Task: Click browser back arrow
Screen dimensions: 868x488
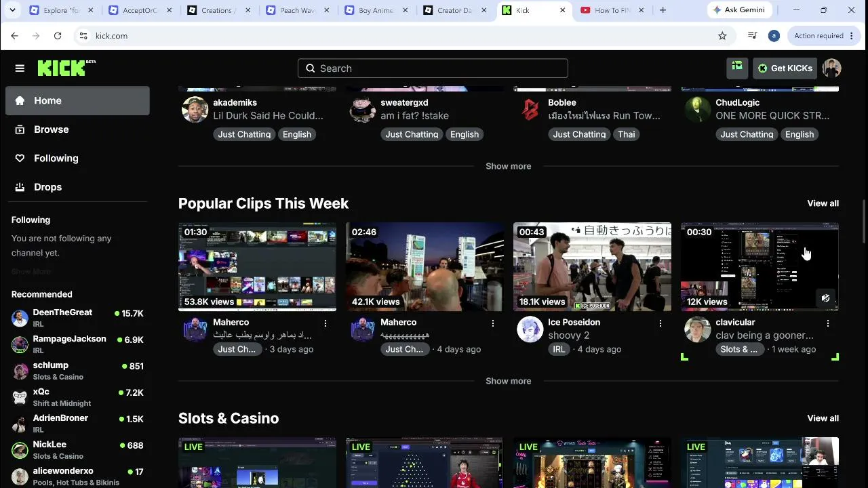Action: [15, 36]
